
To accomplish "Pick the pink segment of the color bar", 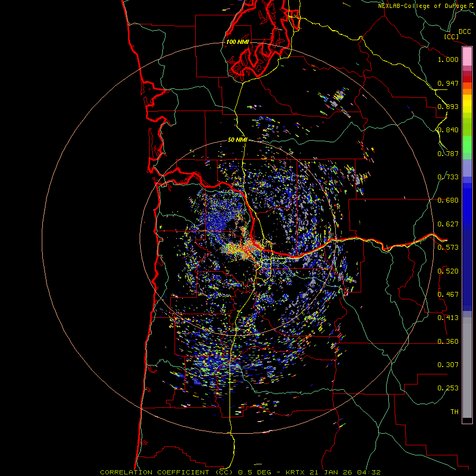I will pyautogui.click(x=467, y=57).
